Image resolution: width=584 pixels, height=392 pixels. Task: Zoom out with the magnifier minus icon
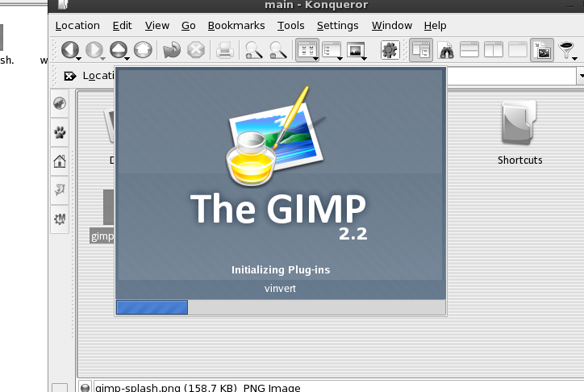(277, 50)
